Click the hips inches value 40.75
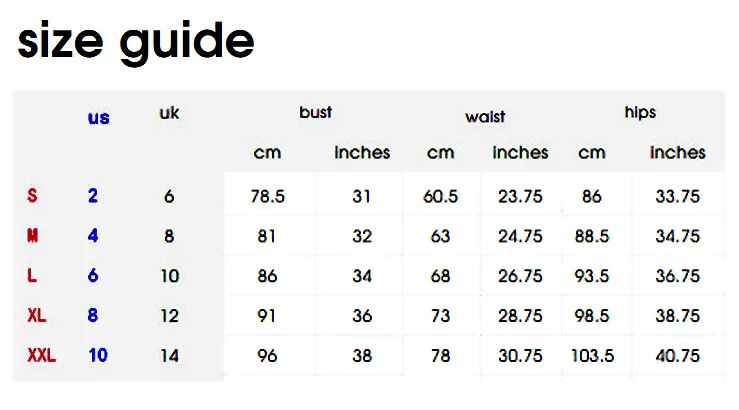Image resolution: width=739 pixels, height=410 pixels. click(677, 355)
